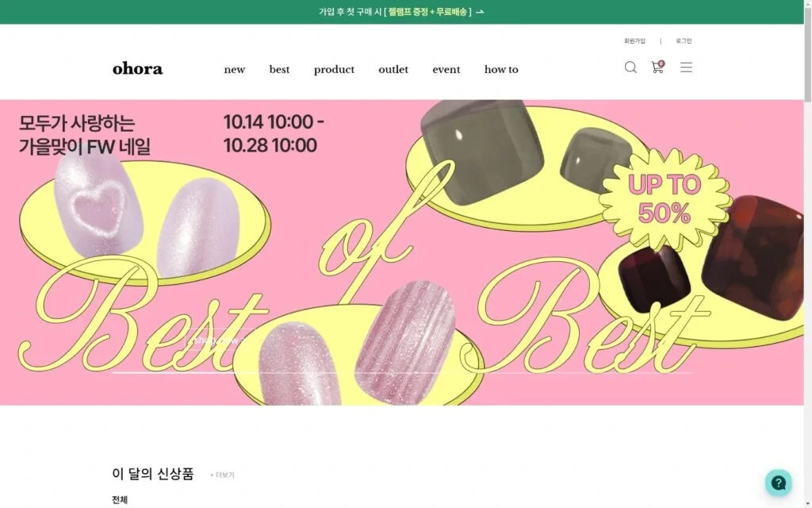Click the UP TO 50% badge

tap(665, 199)
